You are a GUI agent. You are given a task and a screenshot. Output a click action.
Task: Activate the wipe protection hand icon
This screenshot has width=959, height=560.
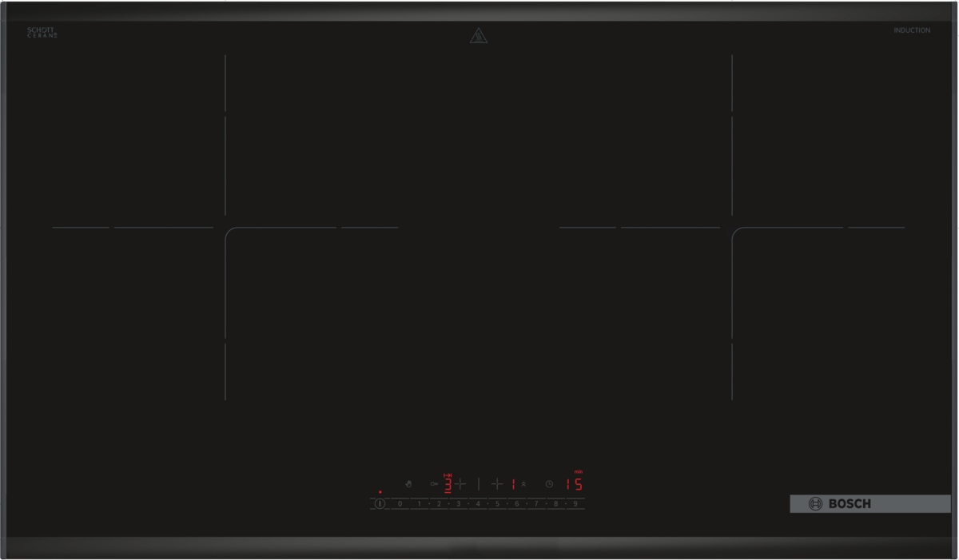pyautogui.click(x=408, y=483)
